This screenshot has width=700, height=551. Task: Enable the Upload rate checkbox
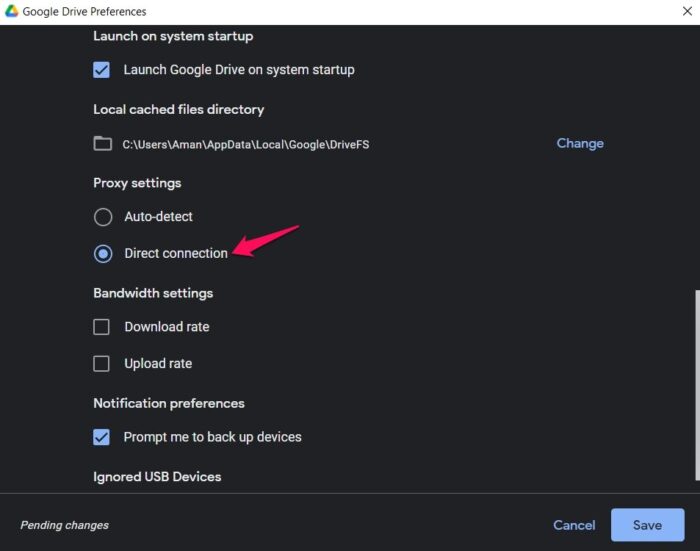coord(102,364)
